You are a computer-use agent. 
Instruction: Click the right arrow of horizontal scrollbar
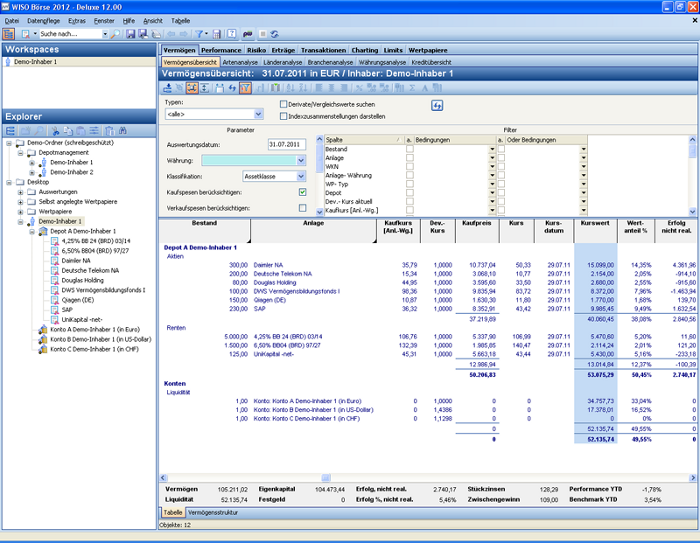pos(693,477)
